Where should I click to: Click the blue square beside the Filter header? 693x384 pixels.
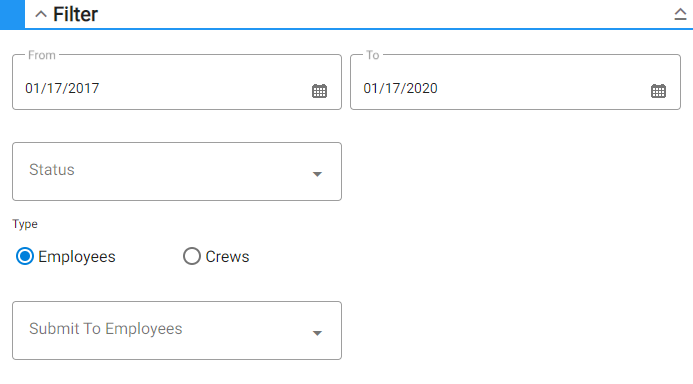12,14
